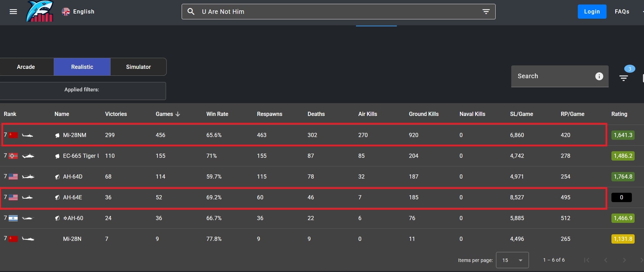Go to first page arrow

[586, 260]
